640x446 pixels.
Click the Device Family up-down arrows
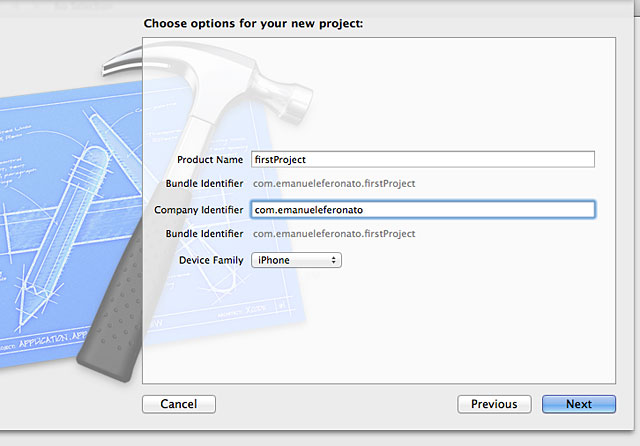coord(333,260)
